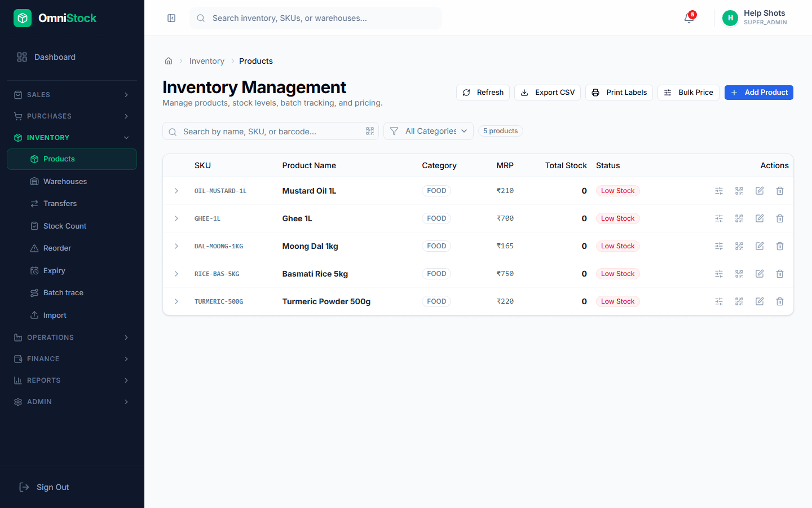The height and width of the screenshot is (508, 812).
Task: Show QR code for Basmati Rice 5kg
Action: (x=739, y=274)
